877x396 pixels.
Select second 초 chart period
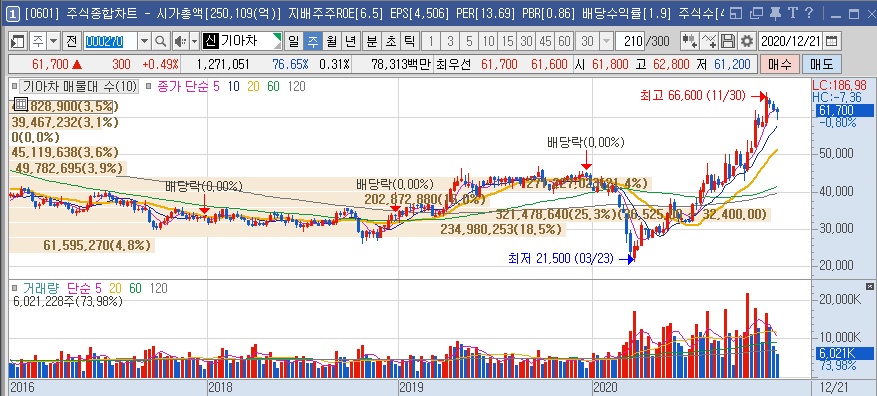click(390, 41)
